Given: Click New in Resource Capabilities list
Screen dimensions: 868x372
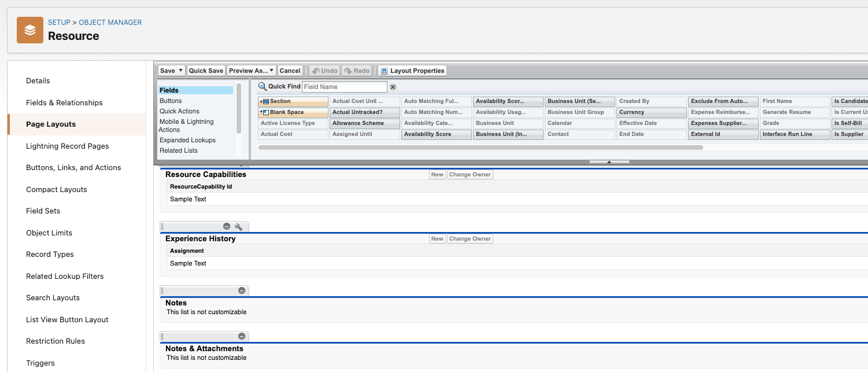Looking at the screenshot, I should pos(437,174).
